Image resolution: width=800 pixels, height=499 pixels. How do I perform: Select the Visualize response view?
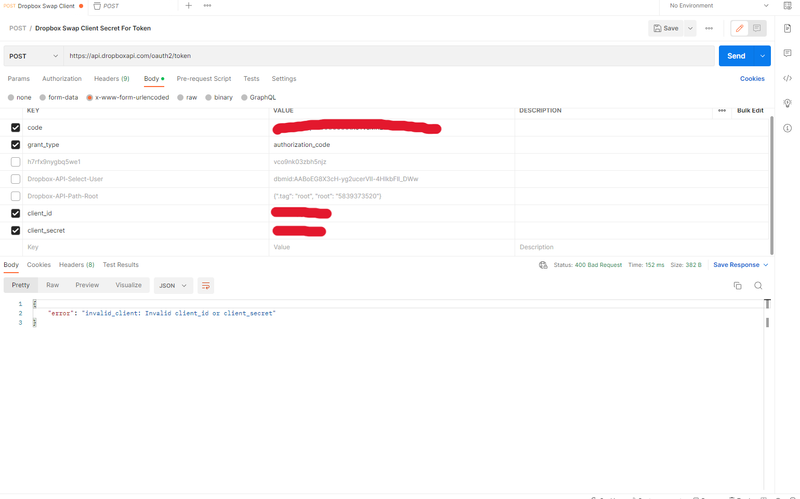click(x=129, y=285)
